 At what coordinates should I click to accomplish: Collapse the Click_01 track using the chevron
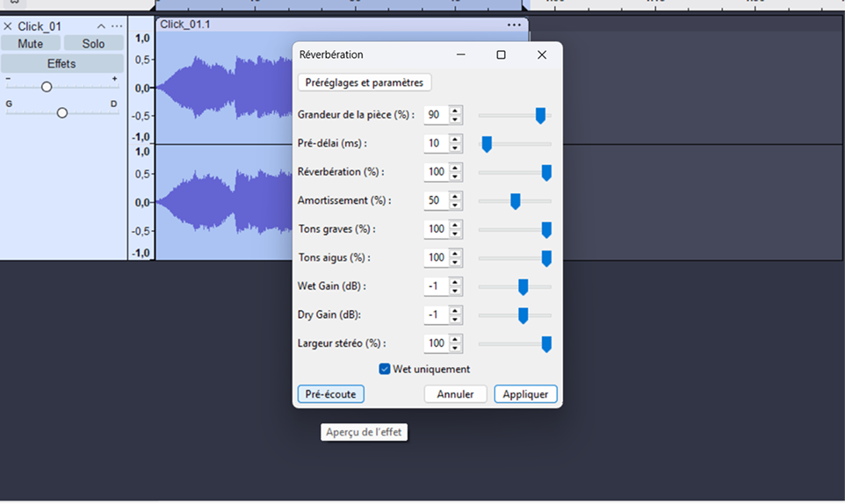point(101,26)
